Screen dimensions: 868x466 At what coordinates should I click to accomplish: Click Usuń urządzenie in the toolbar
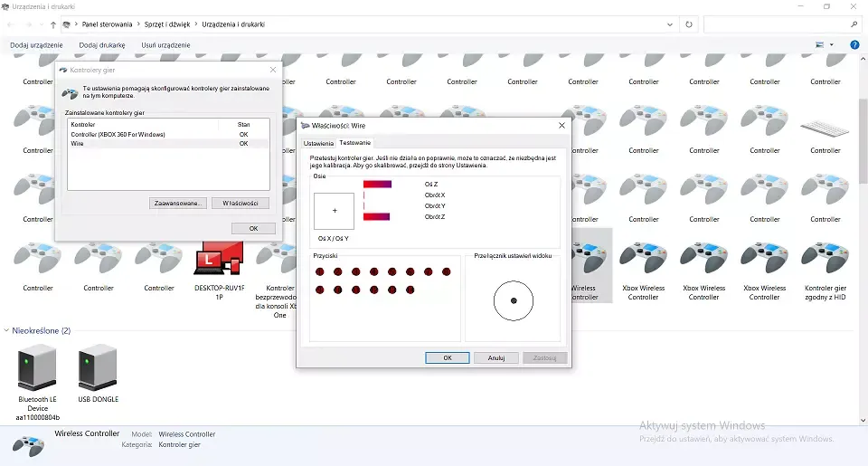pos(165,44)
